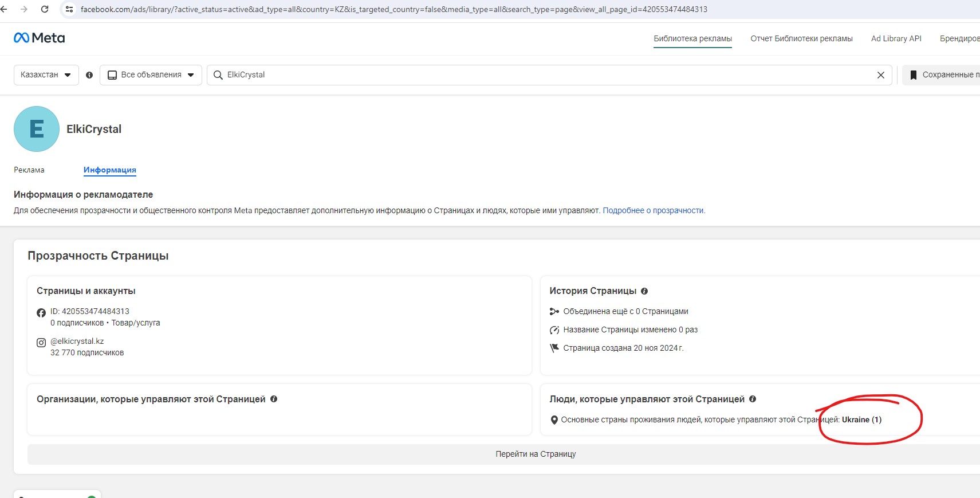Click the ElkiCrystal profile avatar
Image resolution: width=980 pixels, height=498 pixels.
[37, 129]
